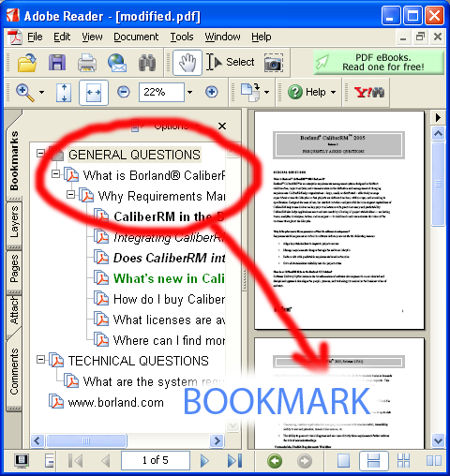
Task: Open a file with the folder icon
Action: point(27,63)
